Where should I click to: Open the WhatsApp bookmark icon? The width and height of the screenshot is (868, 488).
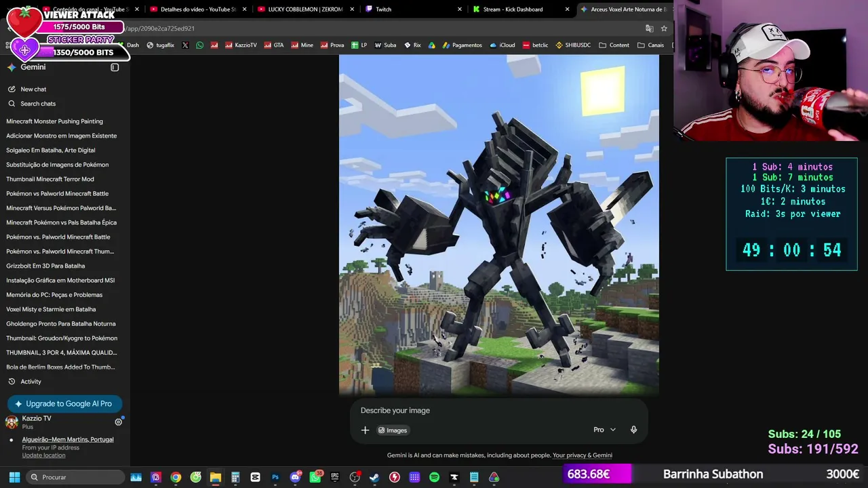click(x=199, y=45)
